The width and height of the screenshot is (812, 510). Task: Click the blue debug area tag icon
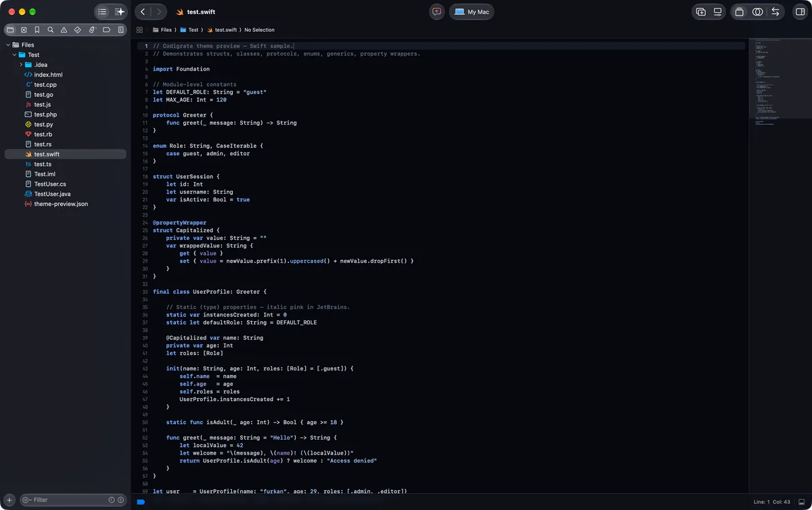tap(141, 502)
